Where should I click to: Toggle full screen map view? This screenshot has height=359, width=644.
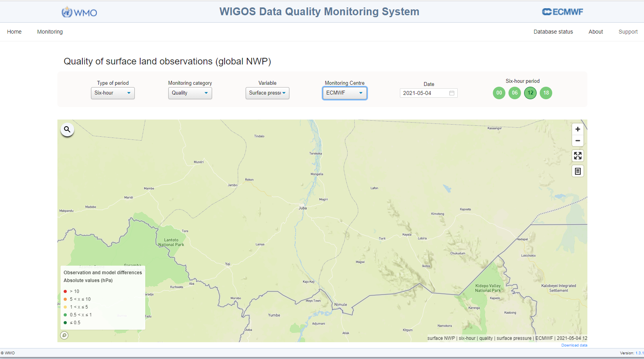pos(578,156)
